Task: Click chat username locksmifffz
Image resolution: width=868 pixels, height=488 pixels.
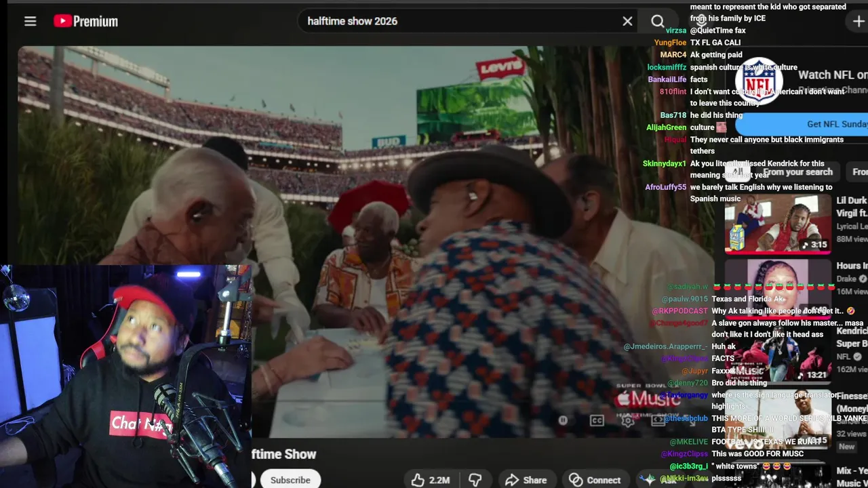Action: [667, 67]
